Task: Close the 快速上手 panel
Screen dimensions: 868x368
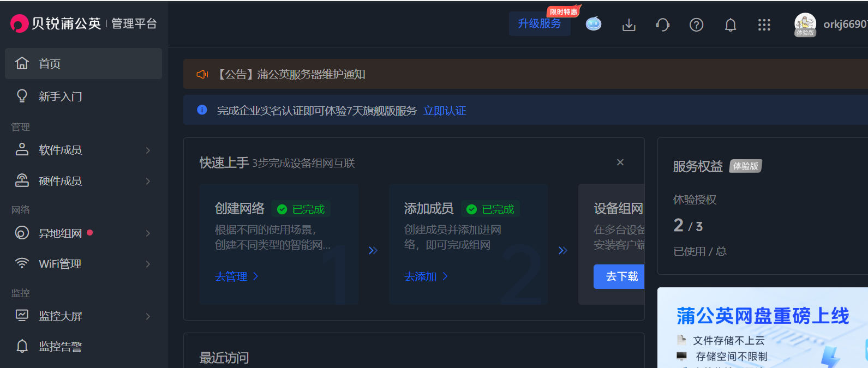Action: (620, 162)
